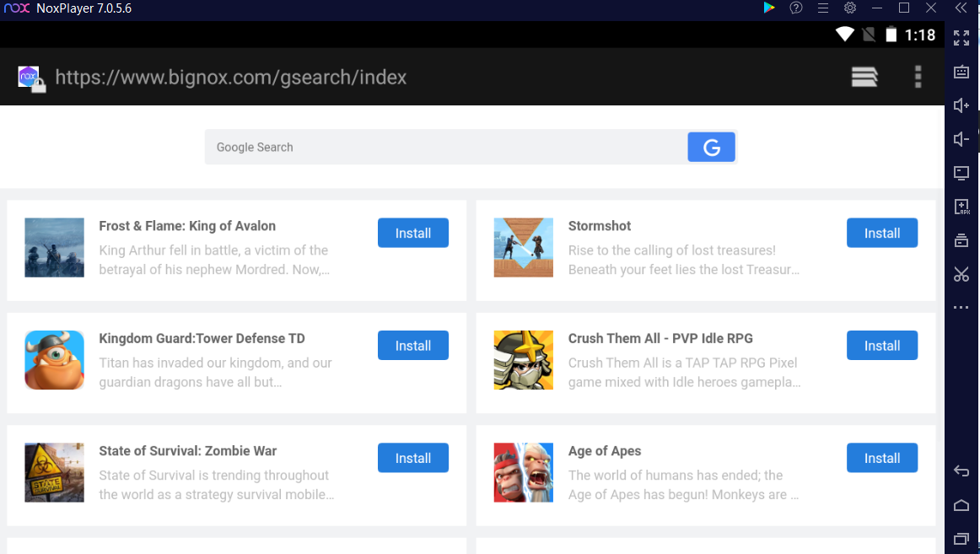This screenshot has width=980, height=554.
Task: Take screenshot with scissors icon
Action: (x=961, y=273)
